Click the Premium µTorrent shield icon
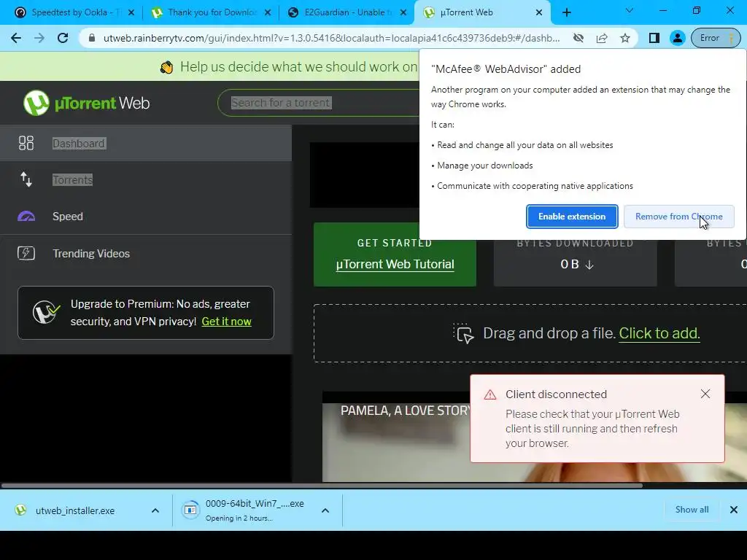This screenshot has height=560, width=747. 46,312
